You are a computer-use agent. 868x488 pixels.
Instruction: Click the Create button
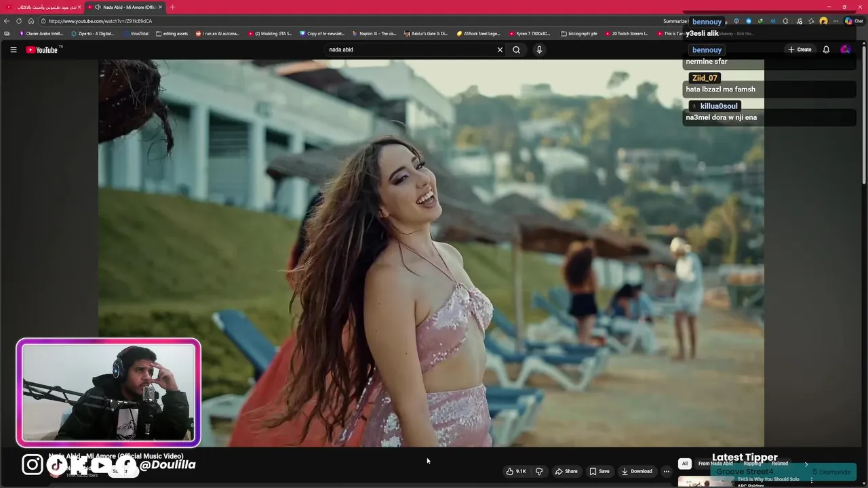click(x=800, y=49)
